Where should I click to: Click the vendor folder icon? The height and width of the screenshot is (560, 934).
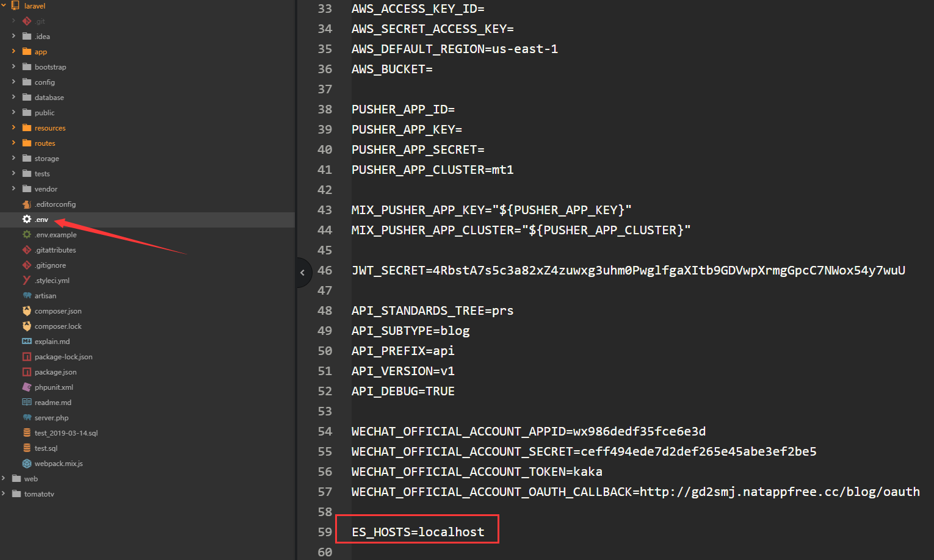point(27,189)
